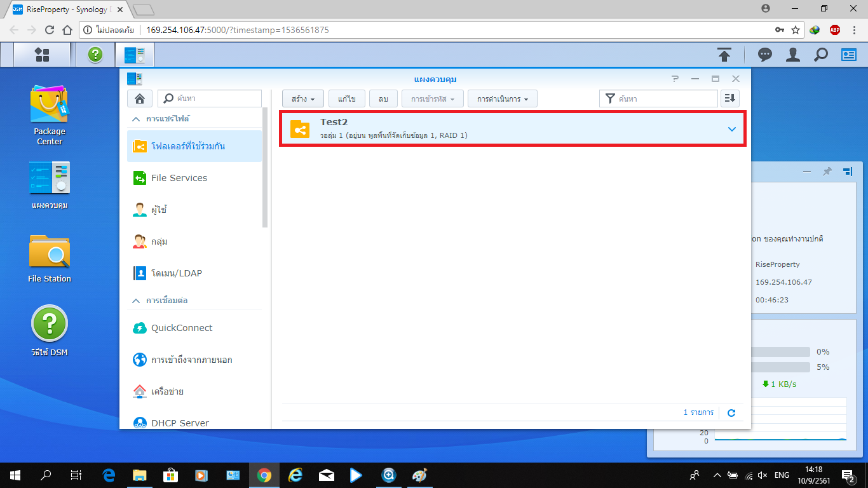Open the การดำเนินการ (Action) dropdown
This screenshot has width=868, height=488.
pos(503,99)
